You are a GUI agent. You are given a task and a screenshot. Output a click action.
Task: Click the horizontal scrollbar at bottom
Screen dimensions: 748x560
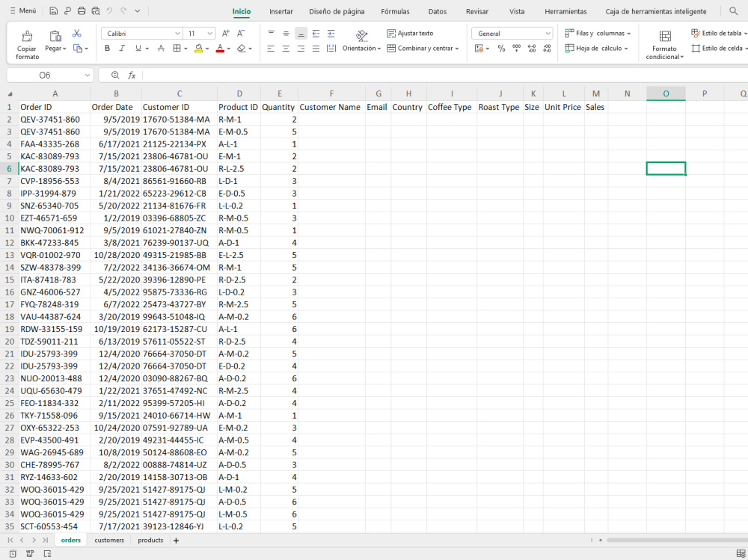676,540
